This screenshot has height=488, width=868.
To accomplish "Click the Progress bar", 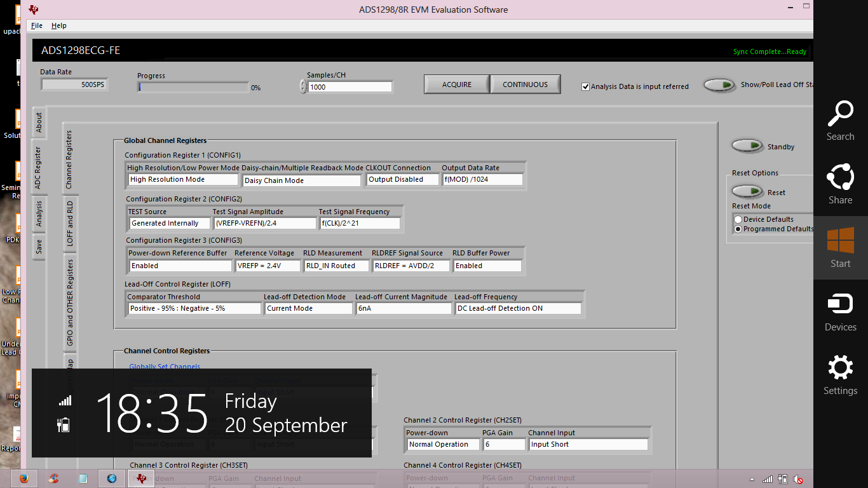I will click(x=193, y=87).
